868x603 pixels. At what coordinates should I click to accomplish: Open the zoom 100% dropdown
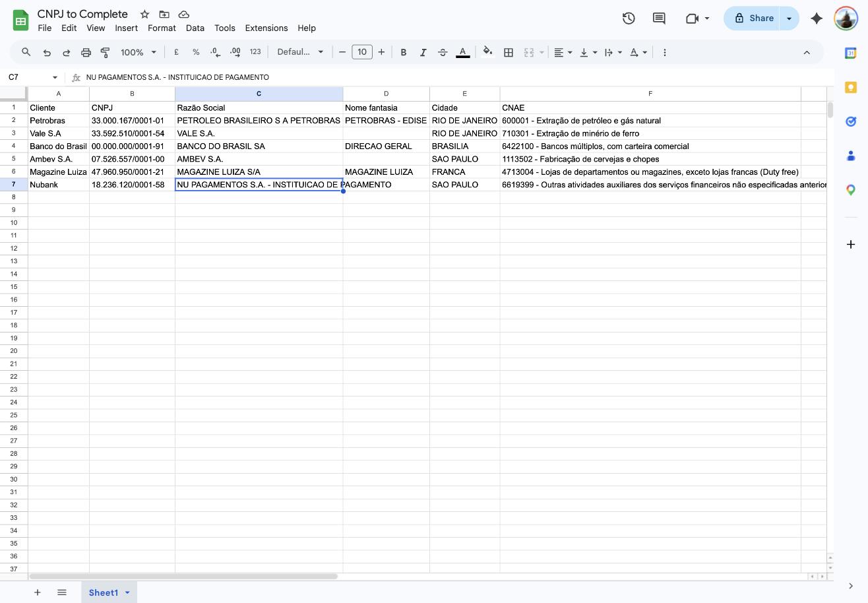point(139,52)
